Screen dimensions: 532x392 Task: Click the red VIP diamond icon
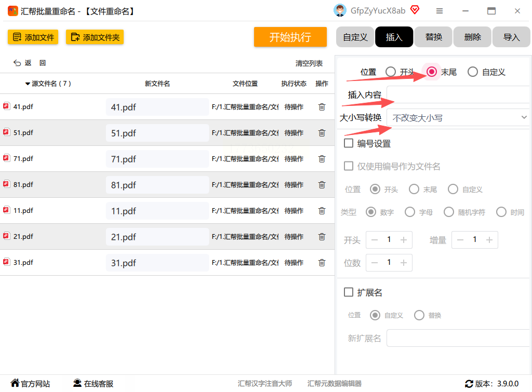[415, 10]
